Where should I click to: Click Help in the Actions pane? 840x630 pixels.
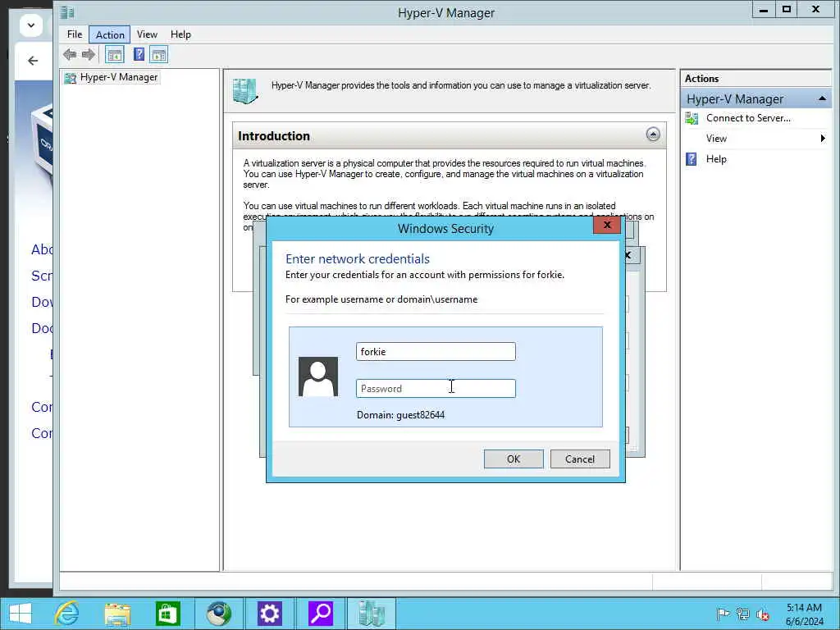point(715,159)
